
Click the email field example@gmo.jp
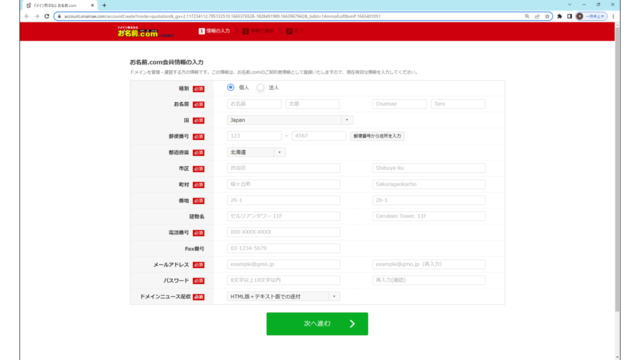pos(284,264)
